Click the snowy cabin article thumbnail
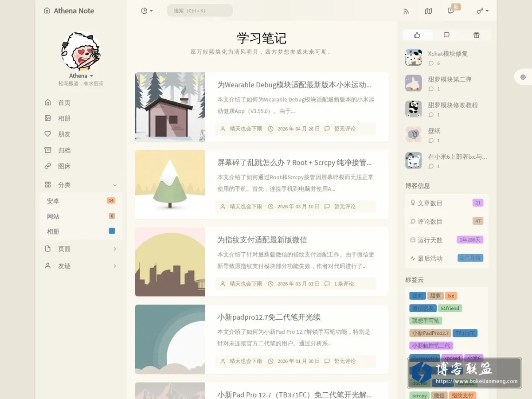532x399 pixels. point(170,107)
